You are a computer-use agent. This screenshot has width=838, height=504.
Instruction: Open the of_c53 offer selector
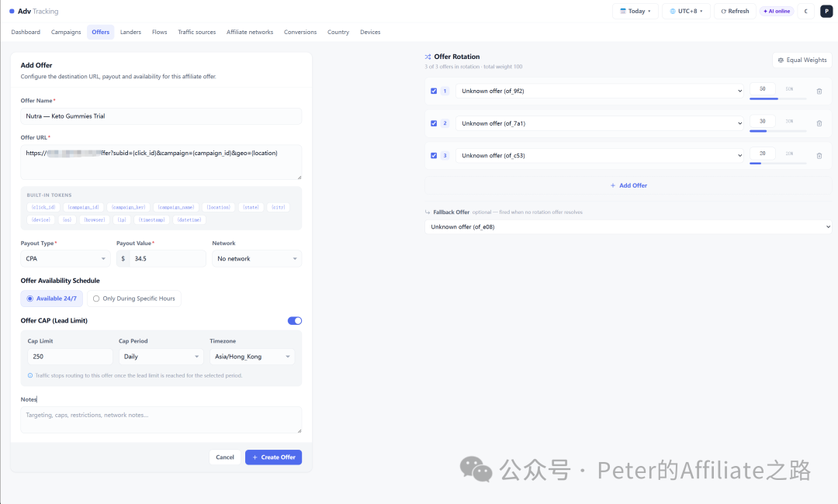click(599, 156)
